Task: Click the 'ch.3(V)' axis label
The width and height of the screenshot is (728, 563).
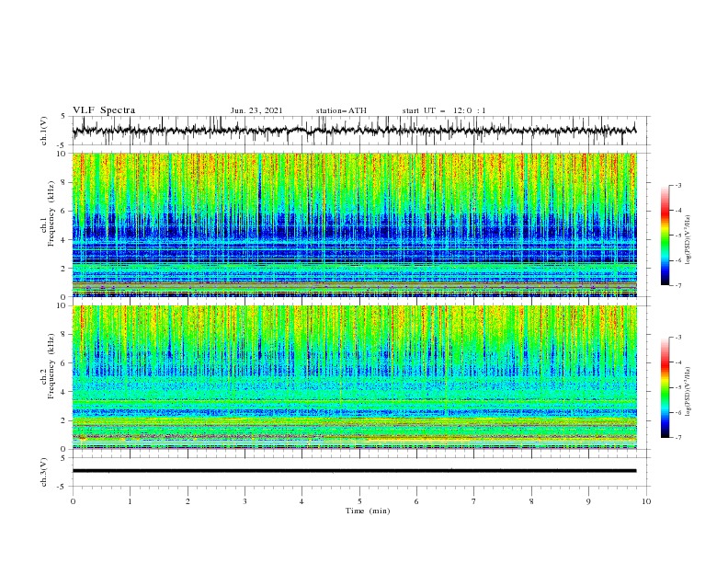Action: (x=44, y=472)
